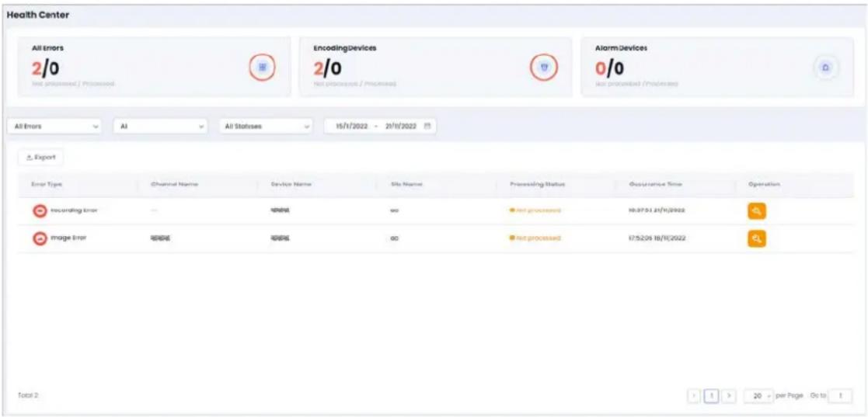Open the All Errors filter dropdown
Screen dimensions: 868x417
tap(55, 126)
